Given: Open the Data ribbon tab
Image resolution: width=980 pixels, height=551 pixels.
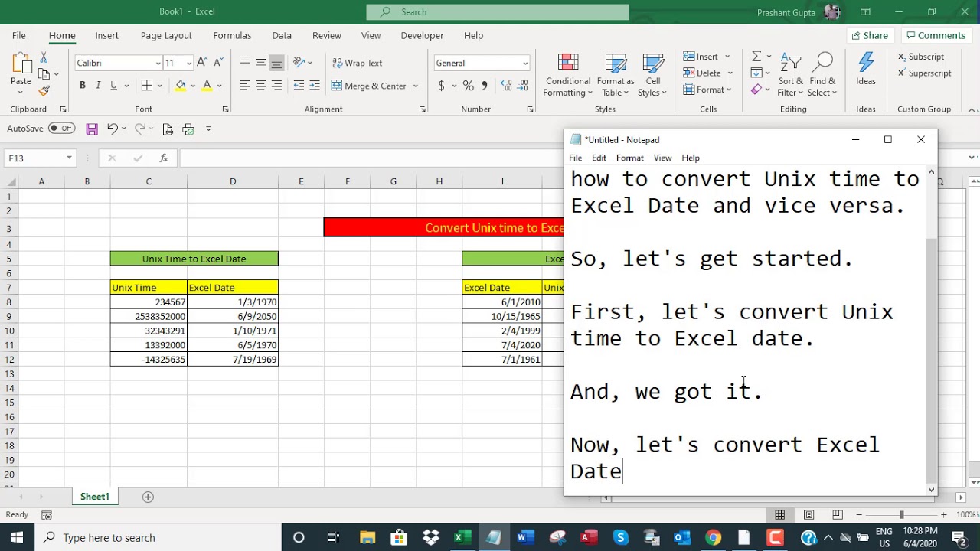Looking at the screenshot, I should [282, 35].
